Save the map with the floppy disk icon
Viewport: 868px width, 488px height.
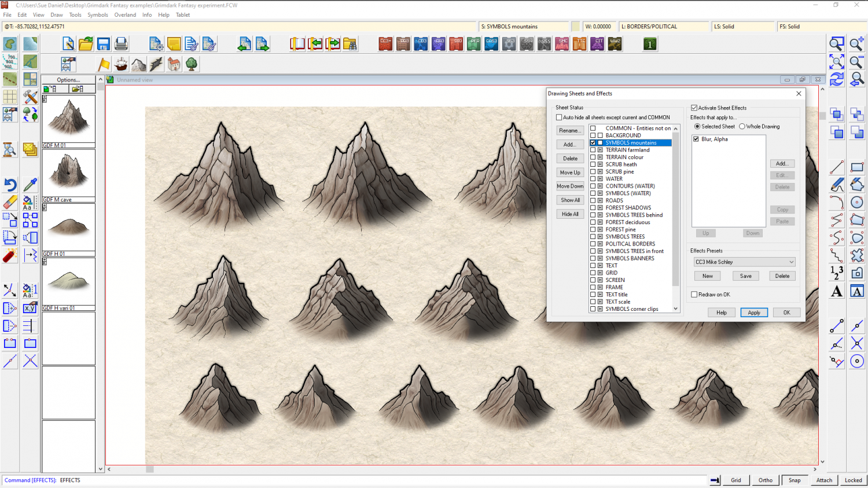click(x=104, y=44)
